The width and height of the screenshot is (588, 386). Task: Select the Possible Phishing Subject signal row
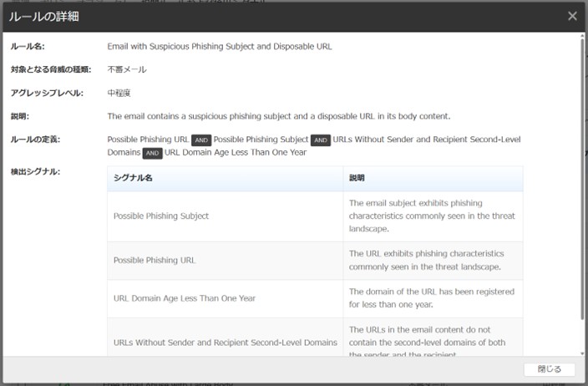161,216
